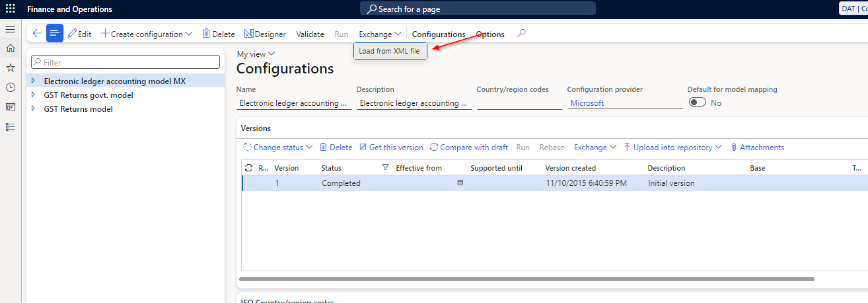Click the Name field
The width and height of the screenshot is (868, 303).
tap(294, 103)
